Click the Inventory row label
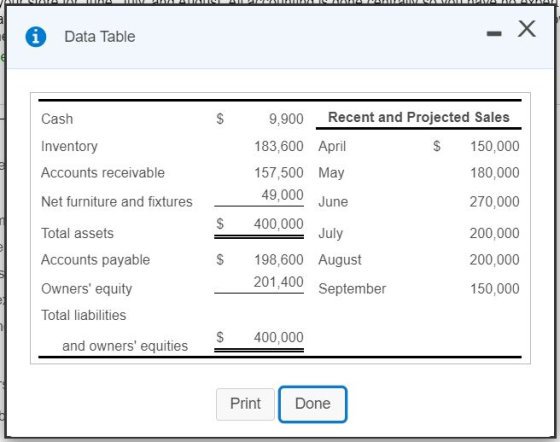 [69, 146]
